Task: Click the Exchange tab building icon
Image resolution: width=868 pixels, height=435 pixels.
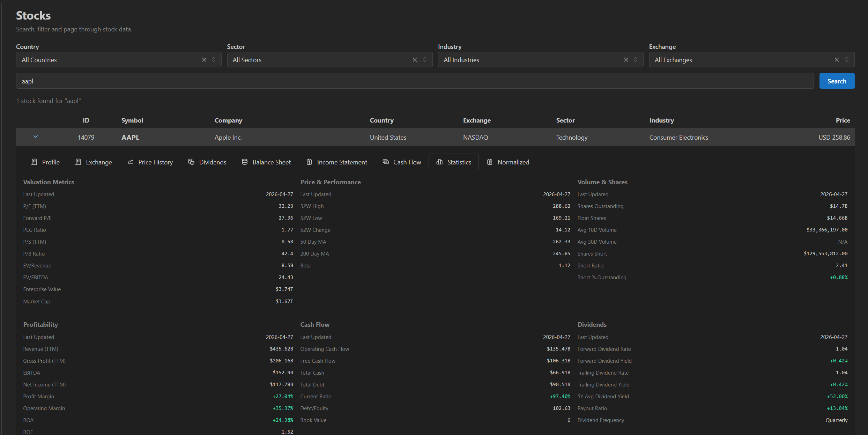Action: pyautogui.click(x=78, y=162)
